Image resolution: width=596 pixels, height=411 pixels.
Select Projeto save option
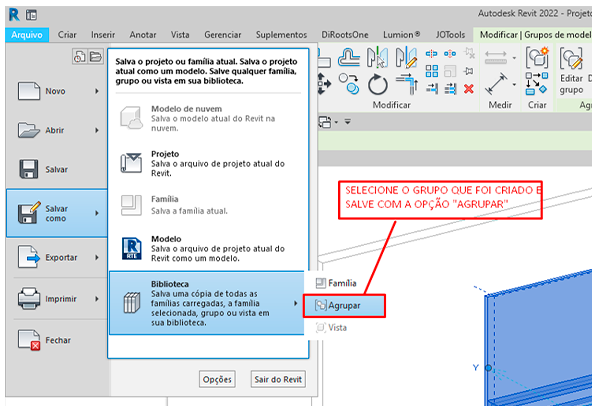pos(208,163)
